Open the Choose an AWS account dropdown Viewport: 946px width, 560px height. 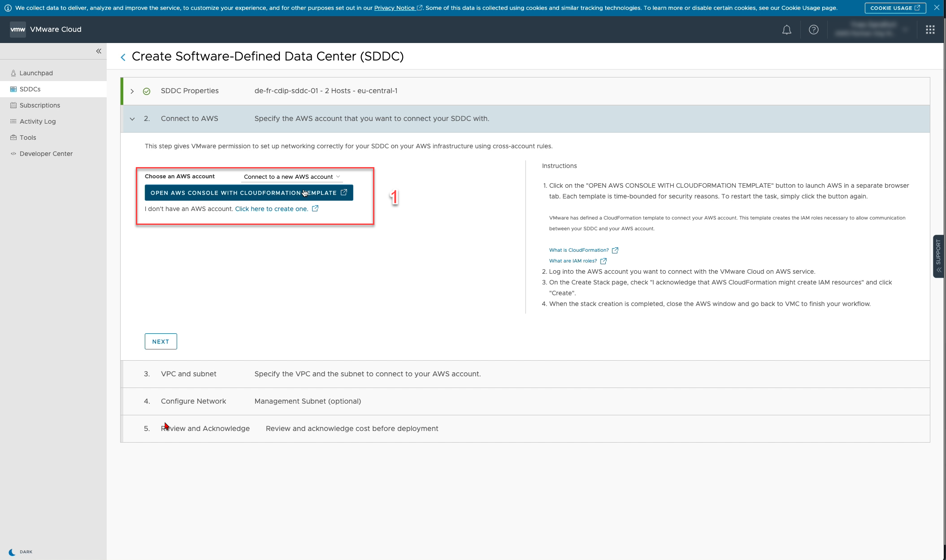click(x=292, y=177)
